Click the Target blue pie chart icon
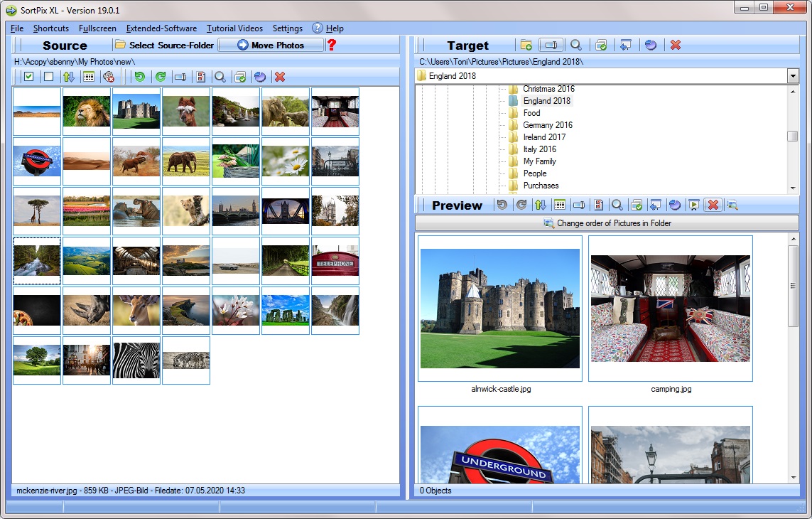 [x=651, y=45]
